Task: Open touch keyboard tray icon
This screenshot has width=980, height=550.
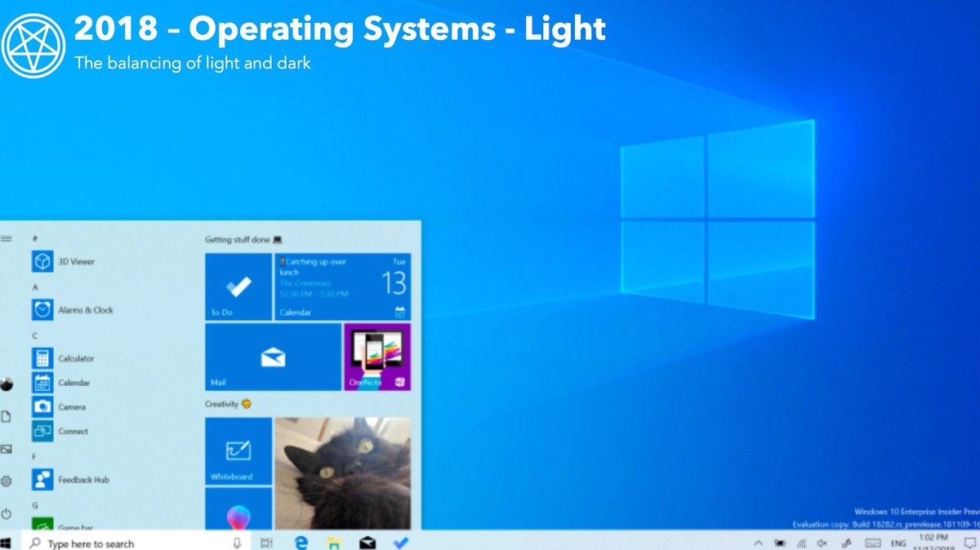Action: tap(872, 543)
